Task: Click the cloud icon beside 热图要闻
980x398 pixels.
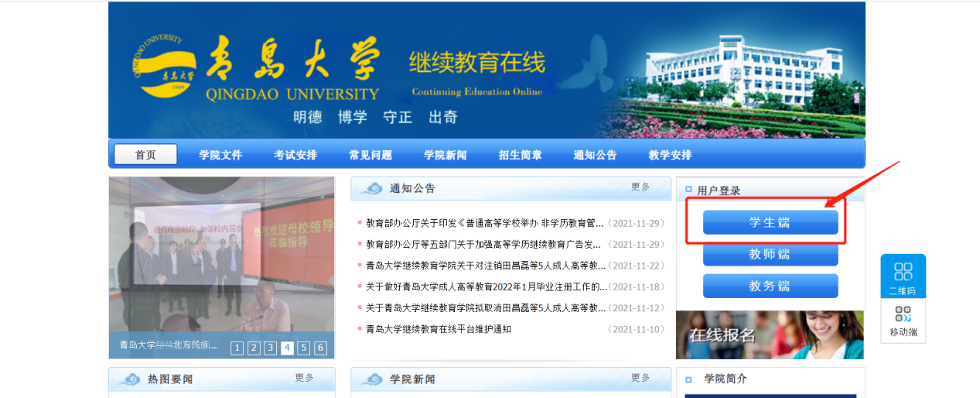Action: (x=129, y=379)
